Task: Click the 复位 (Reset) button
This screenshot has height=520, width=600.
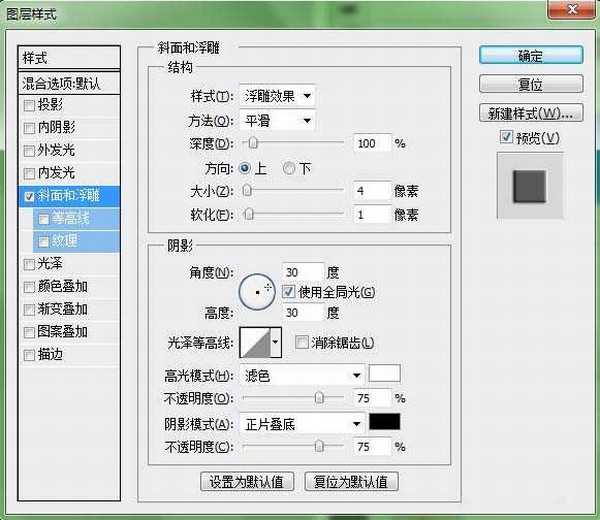Action: point(530,84)
